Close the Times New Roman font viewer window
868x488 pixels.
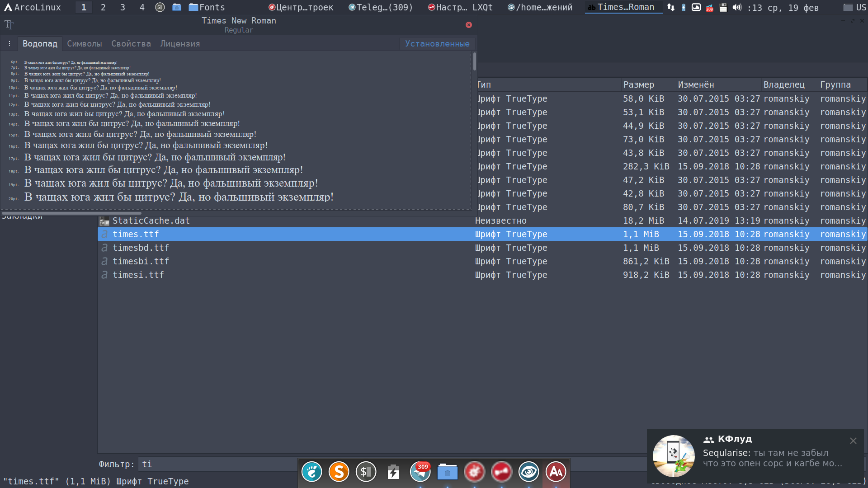click(469, 25)
